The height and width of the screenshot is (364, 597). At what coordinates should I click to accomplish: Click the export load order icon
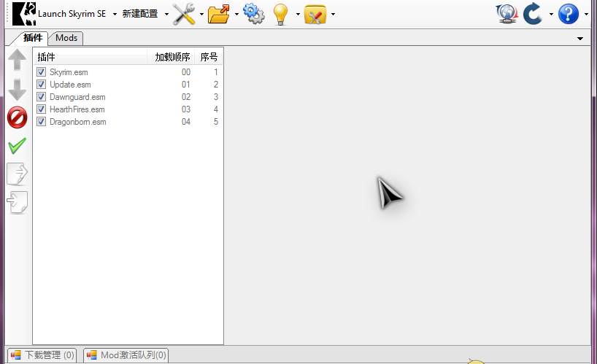pyautogui.click(x=18, y=174)
